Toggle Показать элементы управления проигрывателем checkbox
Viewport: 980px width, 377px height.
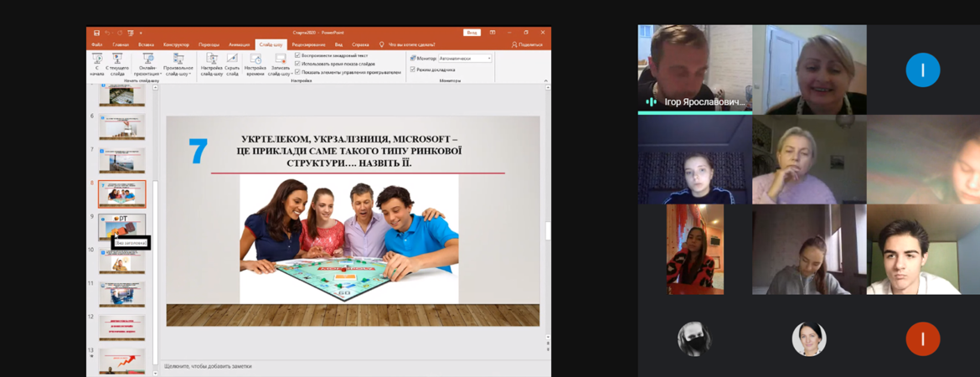pos(297,72)
